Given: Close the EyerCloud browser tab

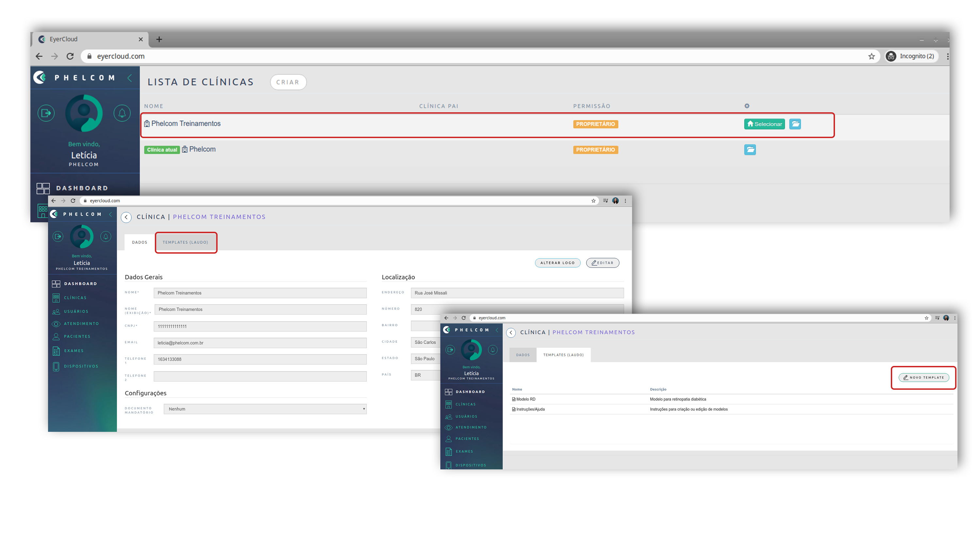Looking at the screenshot, I should click(x=141, y=39).
